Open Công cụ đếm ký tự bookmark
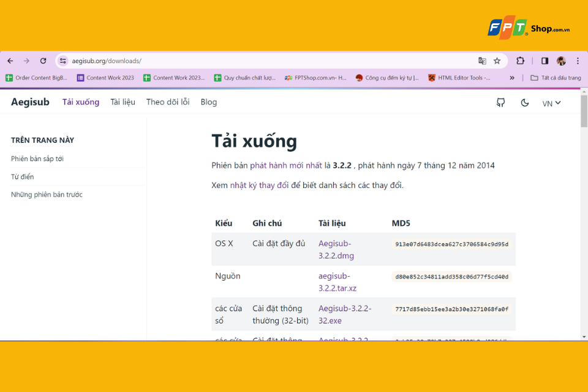The width and height of the screenshot is (588, 392). (x=387, y=78)
